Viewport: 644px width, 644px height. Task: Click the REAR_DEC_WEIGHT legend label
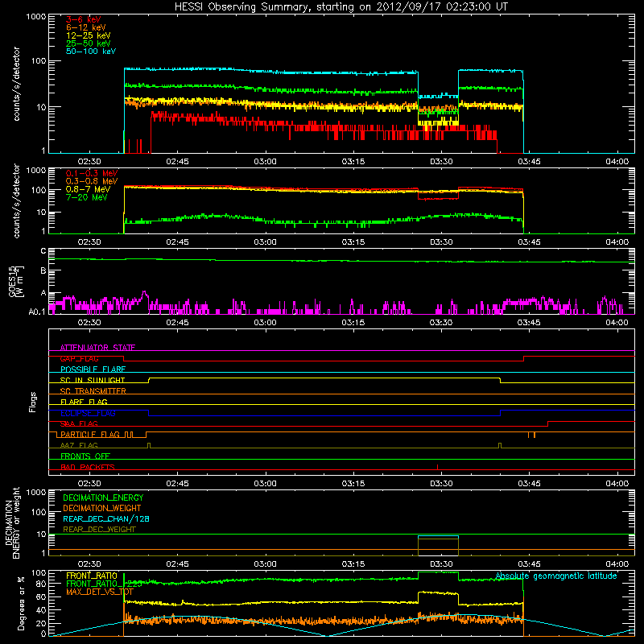(99, 530)
